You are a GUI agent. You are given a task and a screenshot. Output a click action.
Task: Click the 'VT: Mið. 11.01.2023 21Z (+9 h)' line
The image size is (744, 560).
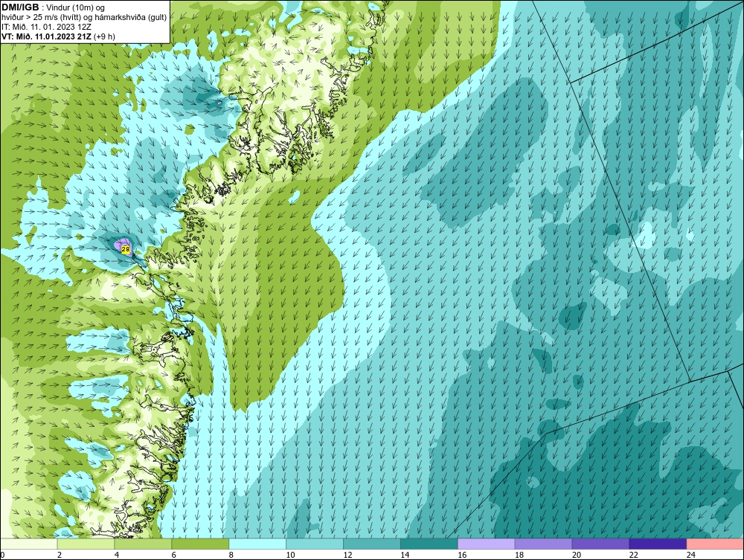58,36
